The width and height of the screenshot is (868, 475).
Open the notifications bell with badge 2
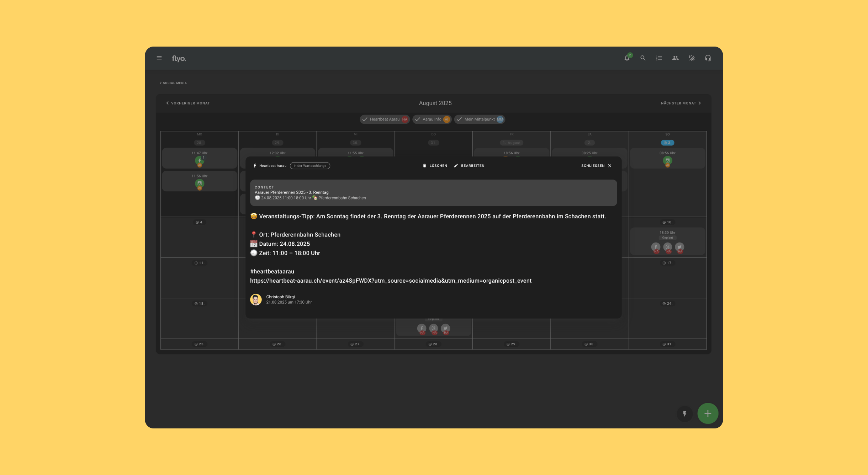click(627, 58)
